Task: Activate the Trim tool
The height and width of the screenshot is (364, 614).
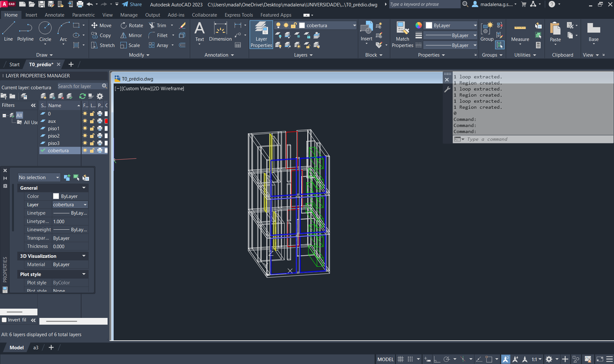Action: coord(152,26)
